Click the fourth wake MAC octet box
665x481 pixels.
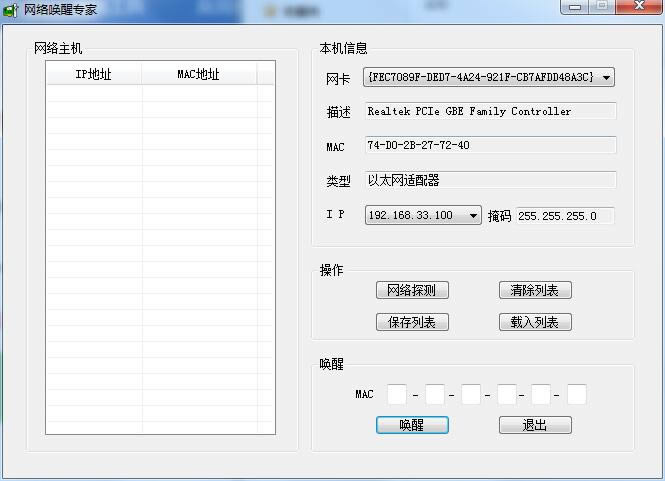pos(506,395)
